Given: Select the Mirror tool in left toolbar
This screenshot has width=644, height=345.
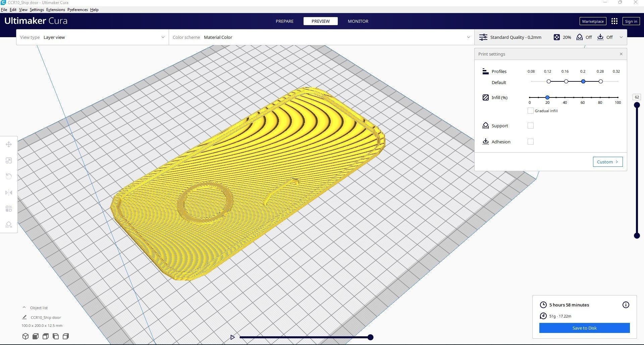Looking at the screenshot, I should pyautogui.click(x=9, y=193).
